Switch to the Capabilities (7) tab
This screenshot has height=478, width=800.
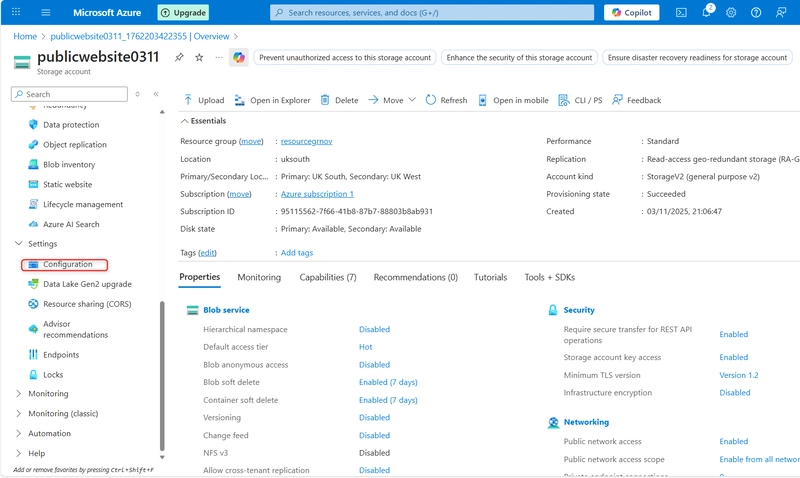click(327, 277)
